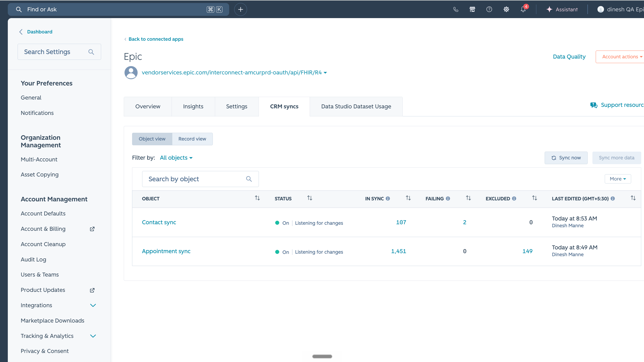Click the Sync now button
644x362 pixels.
pos(566,158)
